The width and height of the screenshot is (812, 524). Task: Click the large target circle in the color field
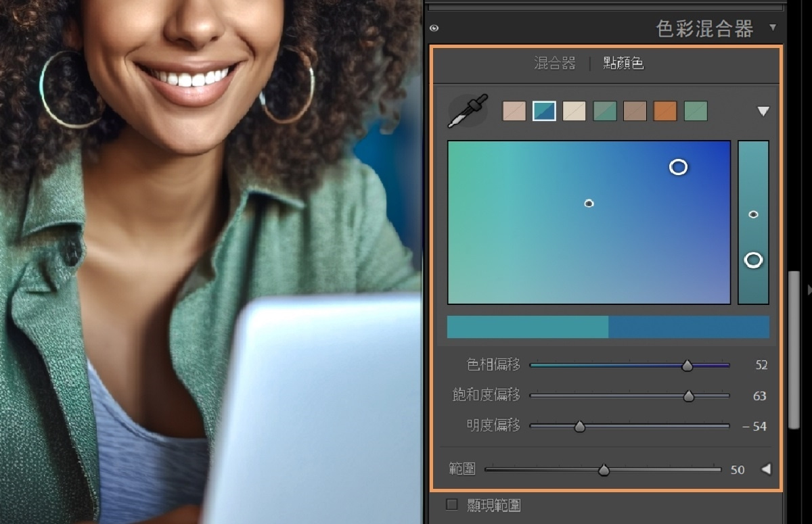[x=679, y=167]
